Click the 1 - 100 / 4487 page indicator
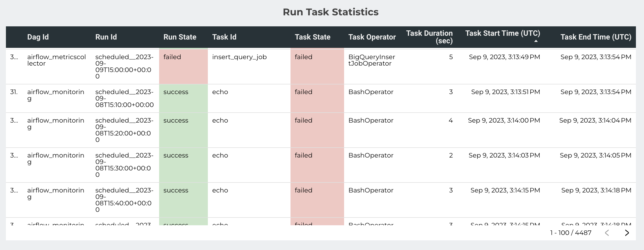This screenshot has width=644, height=250. pyautogui.click(x=570, y=233)
